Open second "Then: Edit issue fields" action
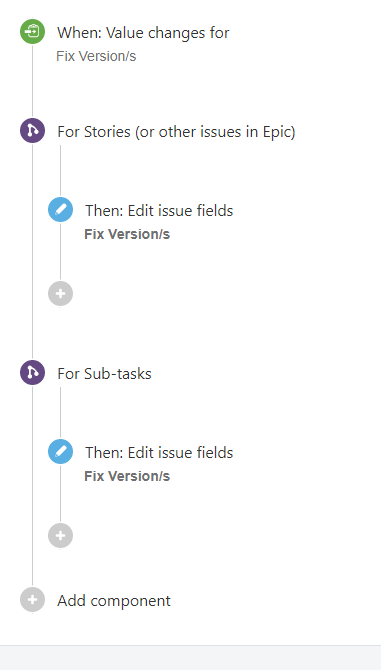 click(x=159, y=453)
